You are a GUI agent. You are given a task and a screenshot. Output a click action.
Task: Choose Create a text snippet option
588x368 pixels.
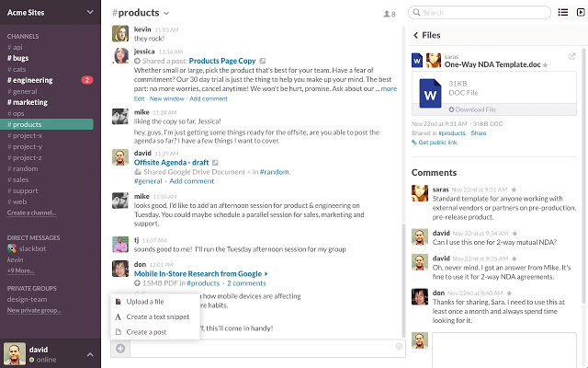coord(159,316)
